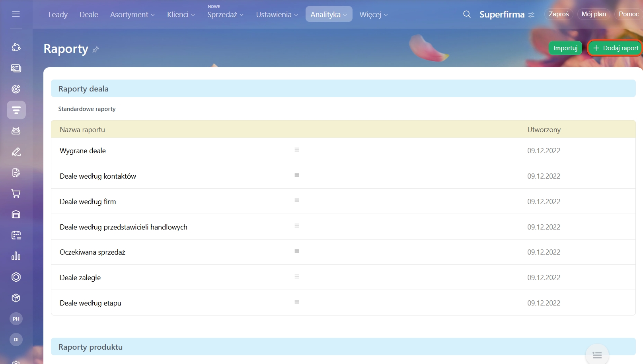The width and height of the screenshot is (643, 364).
Task: Open the row menu for Deale zaległe
Action: (x=297, y=277)
